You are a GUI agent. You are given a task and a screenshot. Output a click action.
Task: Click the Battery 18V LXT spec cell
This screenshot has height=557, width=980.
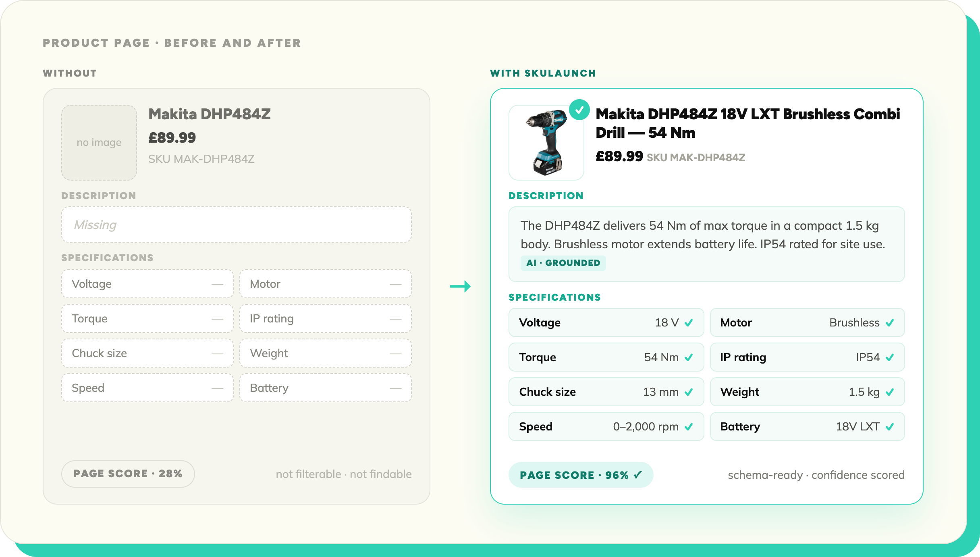point(807,426)
